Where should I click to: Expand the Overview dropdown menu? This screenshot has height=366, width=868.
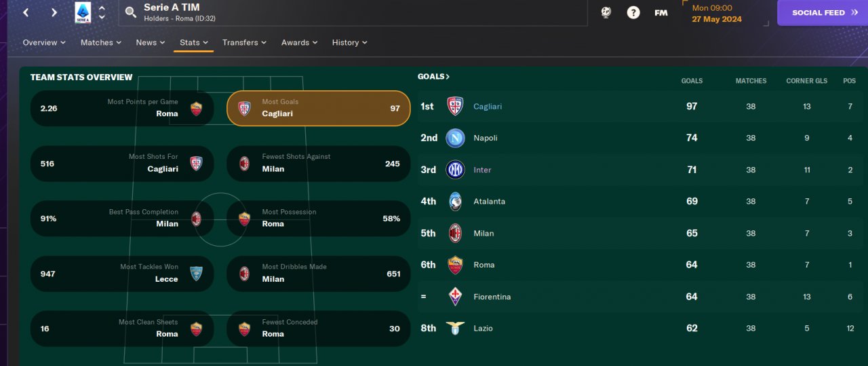point(44,42)
